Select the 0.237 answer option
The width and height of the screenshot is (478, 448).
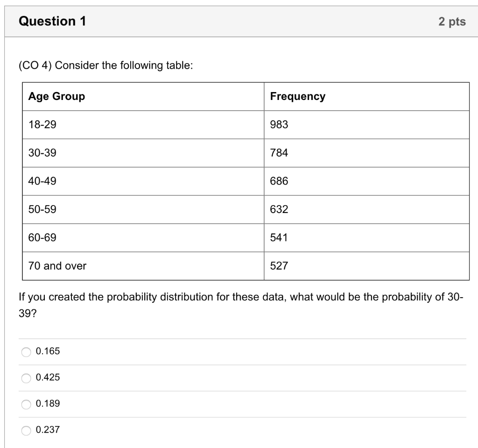(x=26, y=430)
